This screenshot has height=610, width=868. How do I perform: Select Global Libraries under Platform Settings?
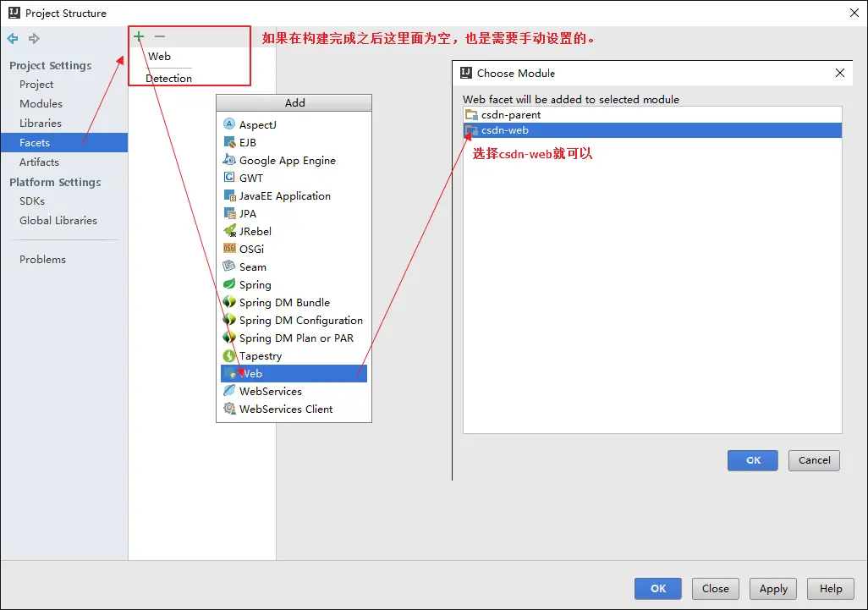click(58, 220)
